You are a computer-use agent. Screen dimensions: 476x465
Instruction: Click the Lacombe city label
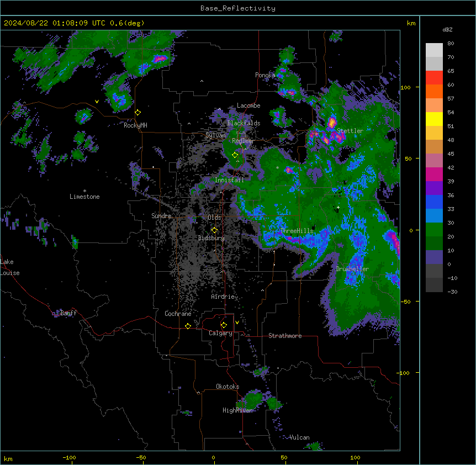click(248, 105)
